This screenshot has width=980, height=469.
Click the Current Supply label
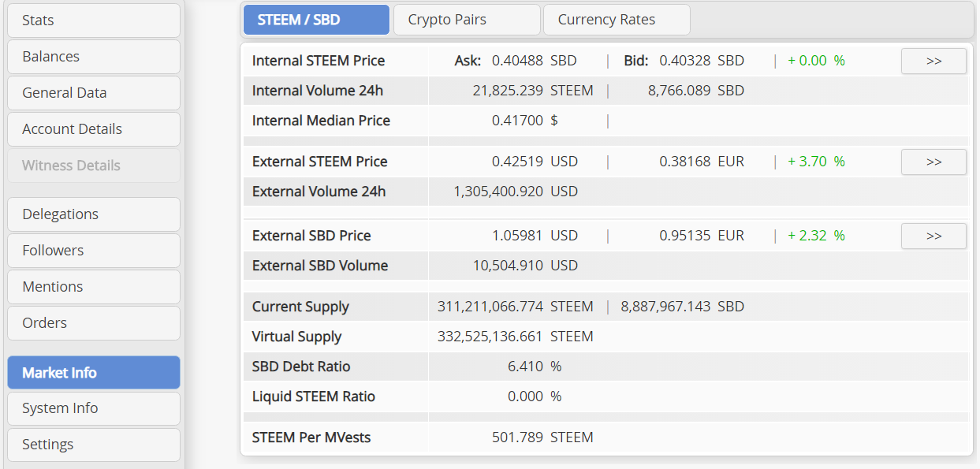coord(300,307)
